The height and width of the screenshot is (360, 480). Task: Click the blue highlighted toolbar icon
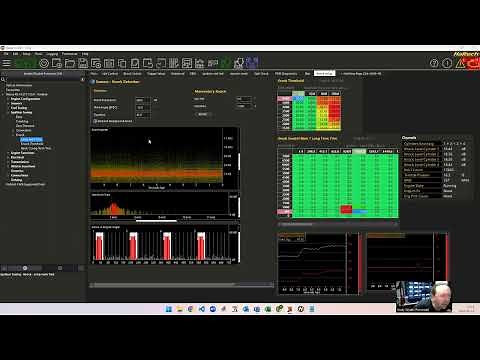tap(252, 63)
